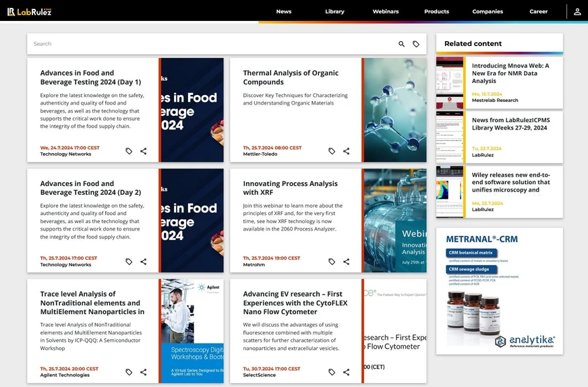
Task: Open Advances in Food and Beverage Testing Day 1 title
Action: click(x=90, y=78)
